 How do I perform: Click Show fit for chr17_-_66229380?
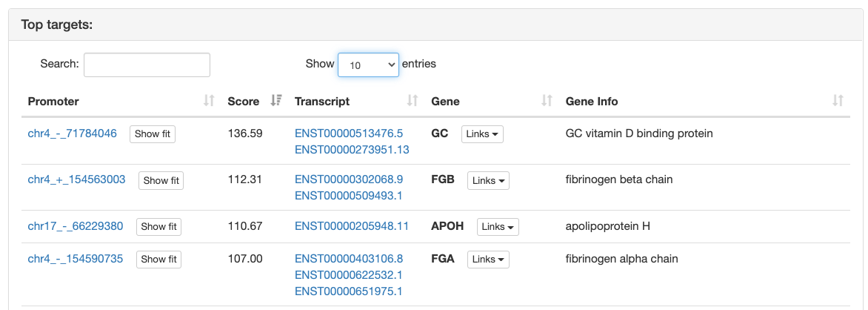[158, 227]
